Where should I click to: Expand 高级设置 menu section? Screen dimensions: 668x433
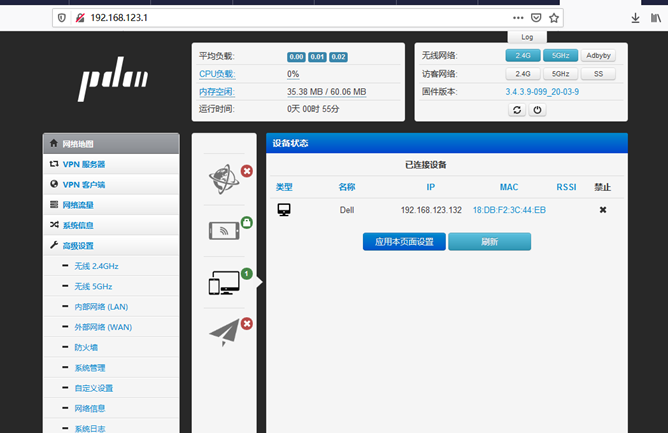(111, 246)
